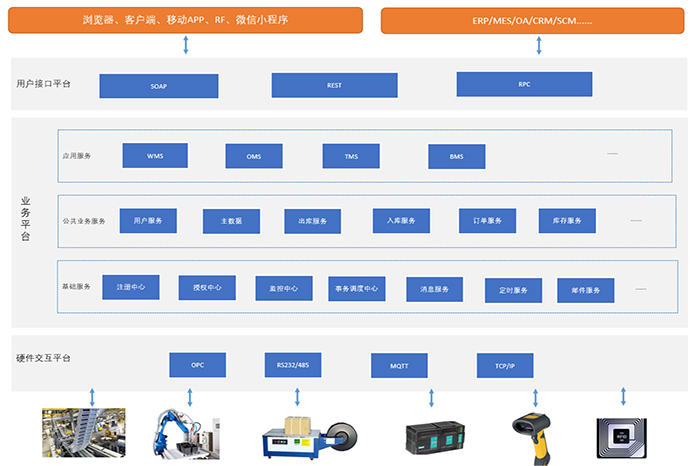The height and width of the screenshot is (466, 700).
Task: Click the RS232/485 protocol box
Action: (293, 365)
